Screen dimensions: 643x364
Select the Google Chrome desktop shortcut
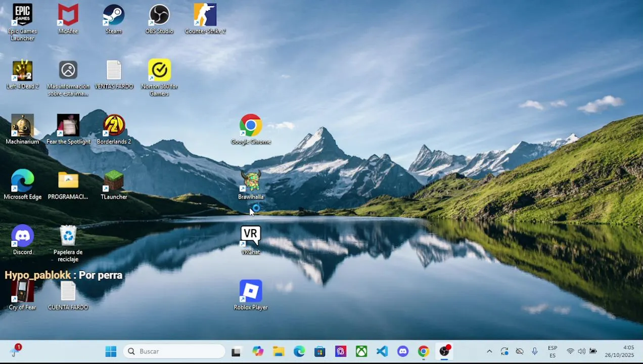pyautogui.click(x=251, y=129)
